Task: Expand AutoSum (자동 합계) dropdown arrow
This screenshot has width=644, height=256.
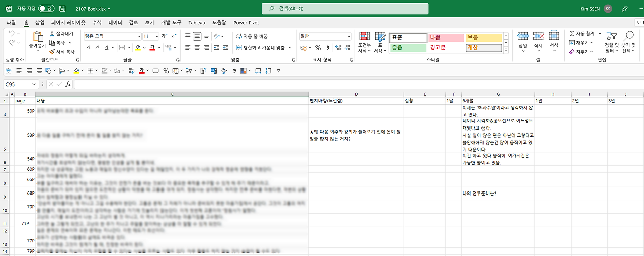Action: 599,33
